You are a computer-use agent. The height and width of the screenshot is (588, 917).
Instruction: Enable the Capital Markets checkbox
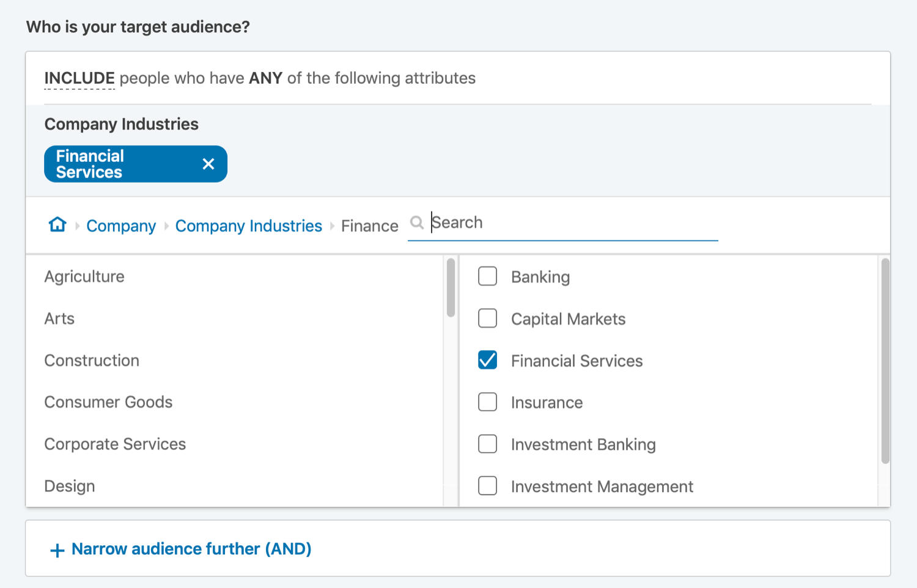(487, 318)
